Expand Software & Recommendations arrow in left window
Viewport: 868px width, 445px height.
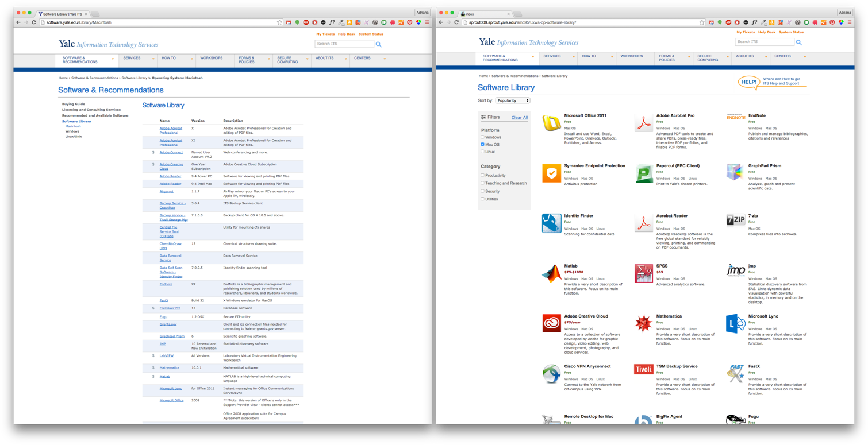coord(113,59)
